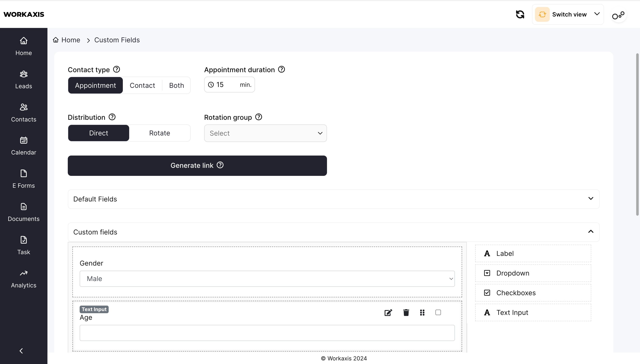Open the E Forms sidebar section
The image size is (640, 364).
pos(24,179)
